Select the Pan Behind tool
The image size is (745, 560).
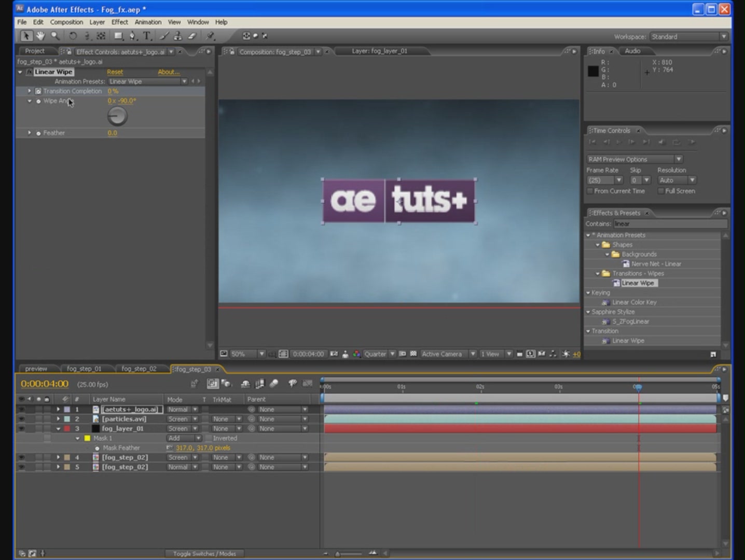101,36
